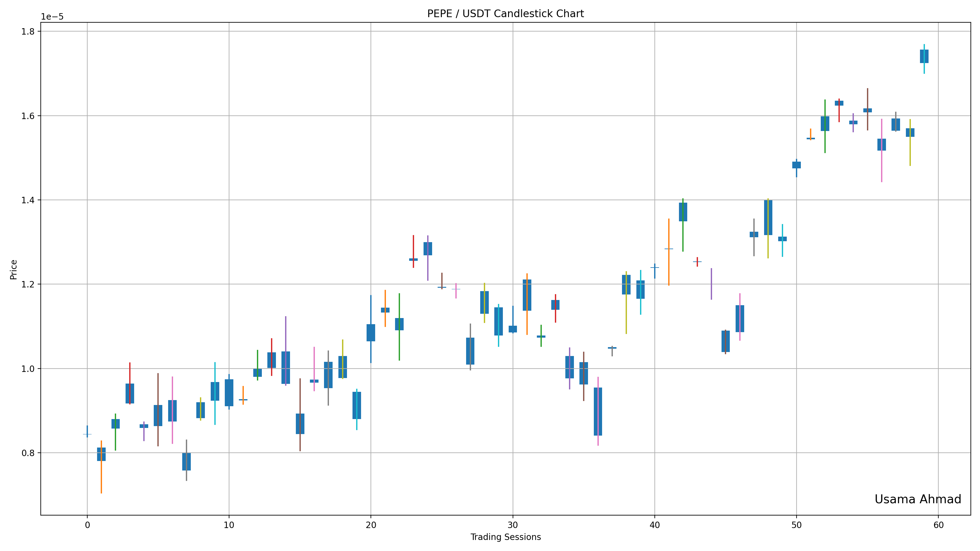Click the x-axis tick label 30
This screenshot has width=980, height=551.
tap(512, 525)
